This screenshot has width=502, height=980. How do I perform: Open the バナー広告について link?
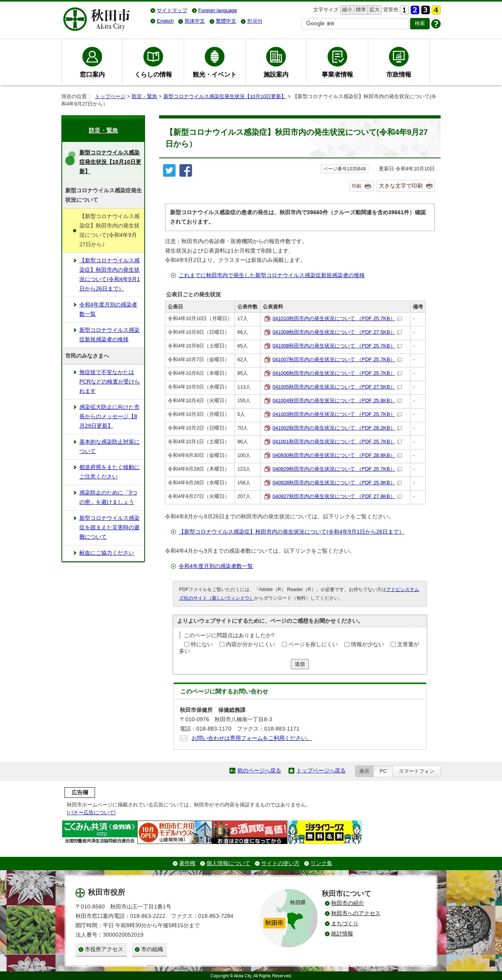[91, 812]
